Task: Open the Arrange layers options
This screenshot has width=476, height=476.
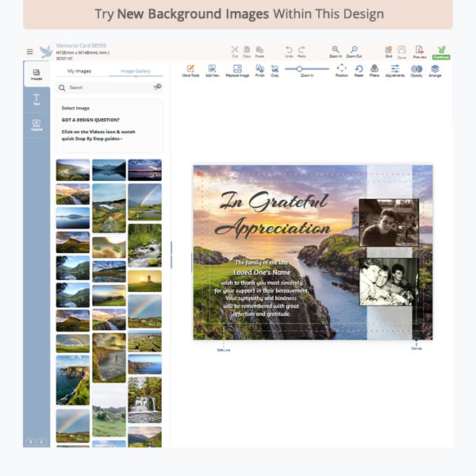Action: coord(436,70)
